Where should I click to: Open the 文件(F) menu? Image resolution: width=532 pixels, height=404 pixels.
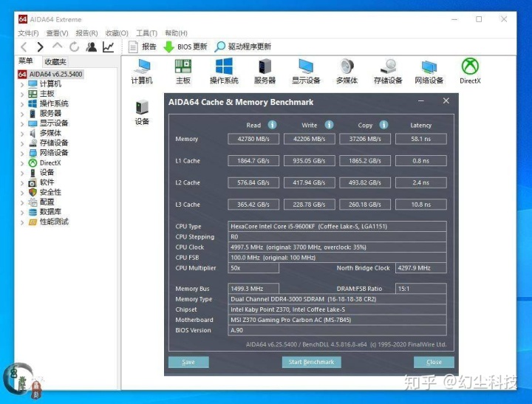coord(28,33)
